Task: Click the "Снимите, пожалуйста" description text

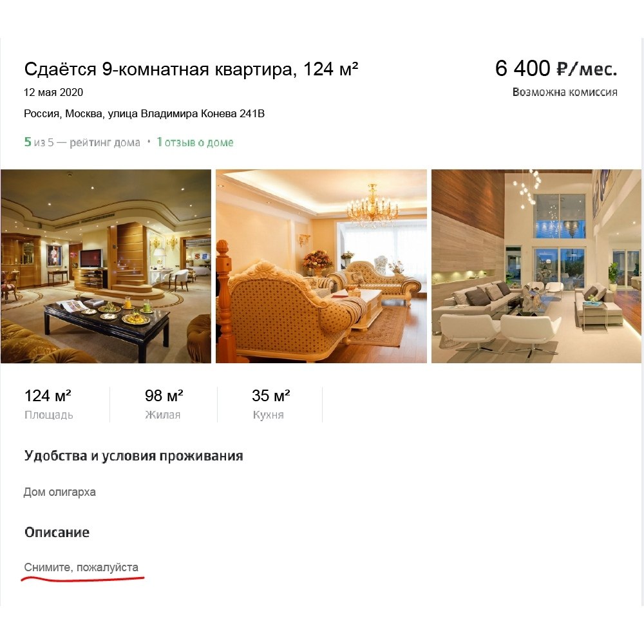Action: 81,567
